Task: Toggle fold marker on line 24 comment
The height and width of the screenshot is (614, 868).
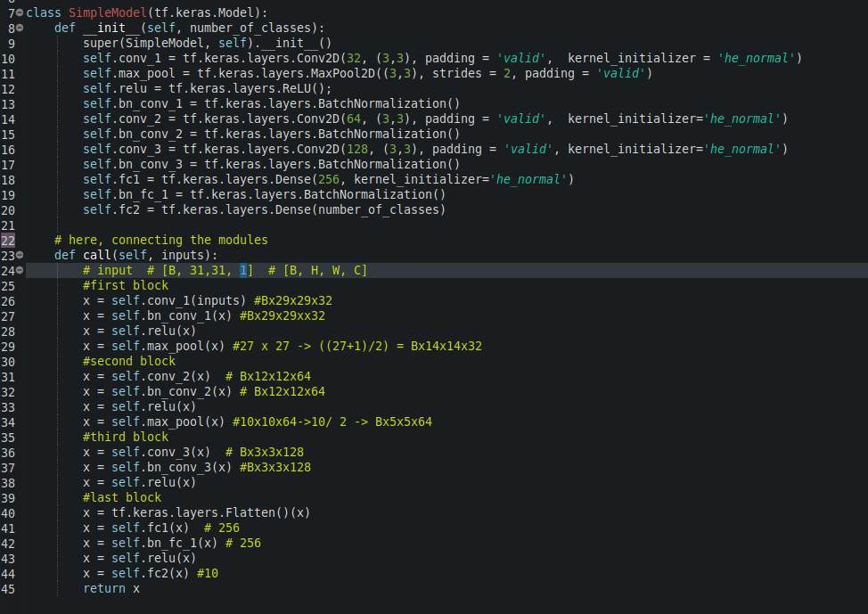Action: coord(20,270)
